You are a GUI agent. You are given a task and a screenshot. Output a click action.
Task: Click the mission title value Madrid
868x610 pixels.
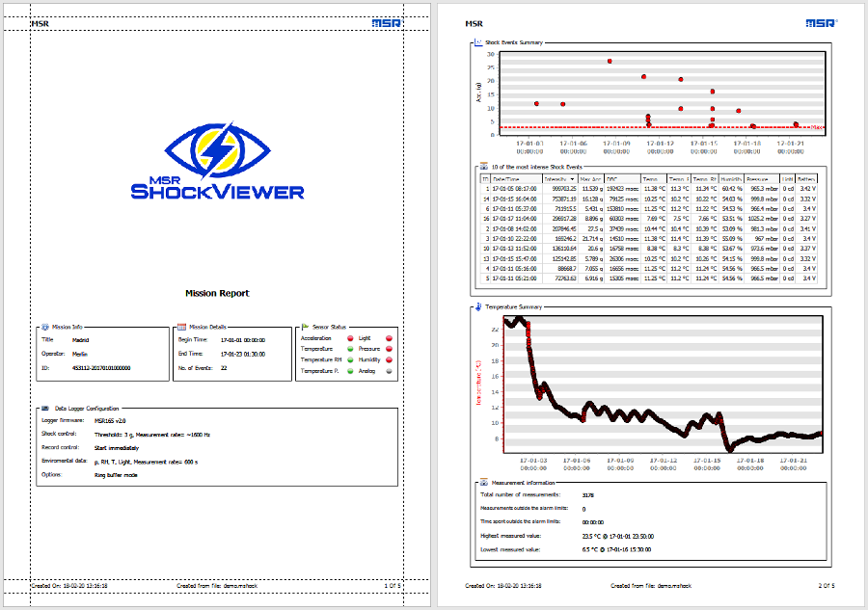pos(81,340)
